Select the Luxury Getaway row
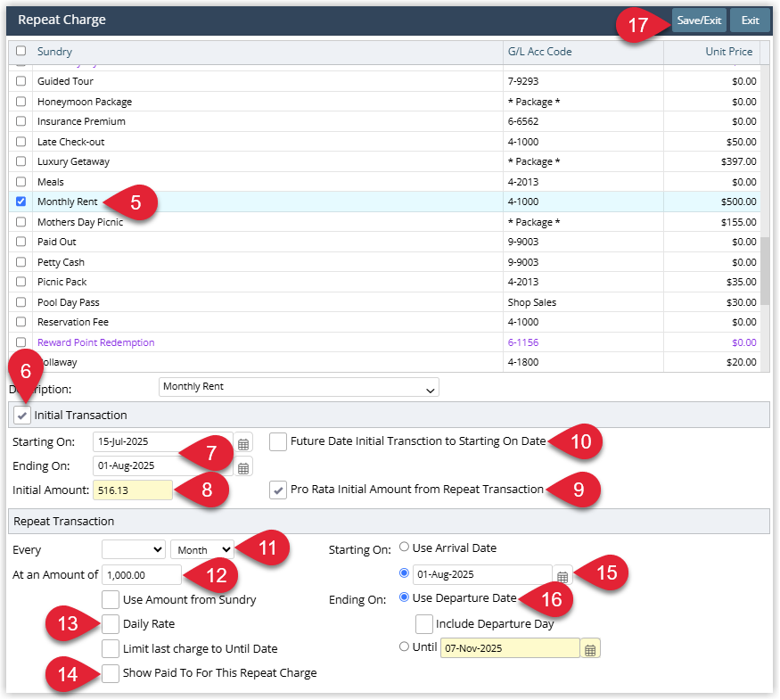The width and height of the screenshot is (780, 700). pyautogui.click(x=384, y=161)
